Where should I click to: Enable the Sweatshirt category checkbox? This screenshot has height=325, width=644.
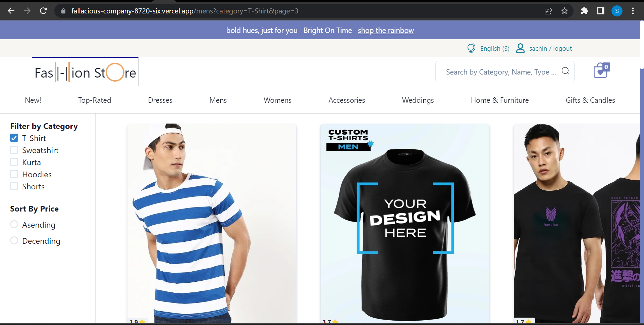click(14, 150)
